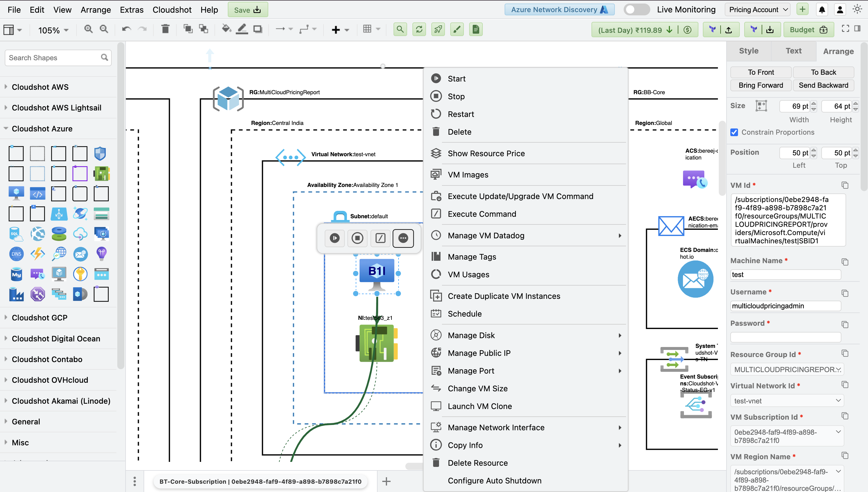This screenshot has height=492, width=868.
Task: Click the sun theme toggle icon
Action: (x=857, y=9)
